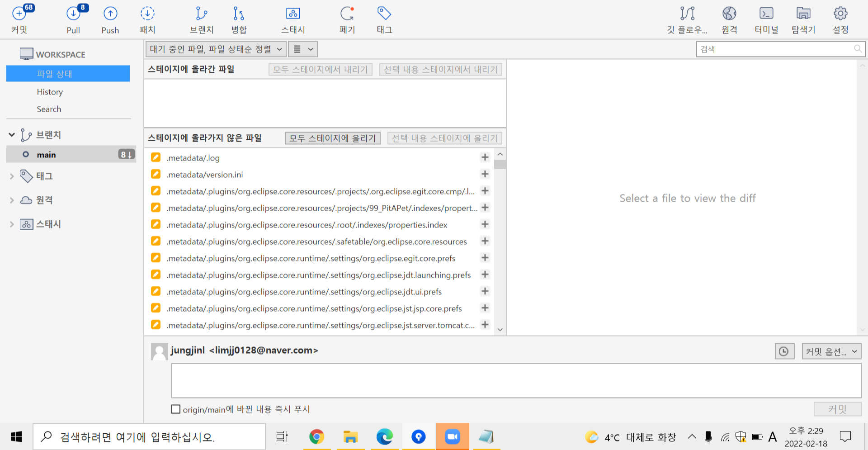
Task: Open the 설정 (Settings) gear icon
Action: [840, 19]
